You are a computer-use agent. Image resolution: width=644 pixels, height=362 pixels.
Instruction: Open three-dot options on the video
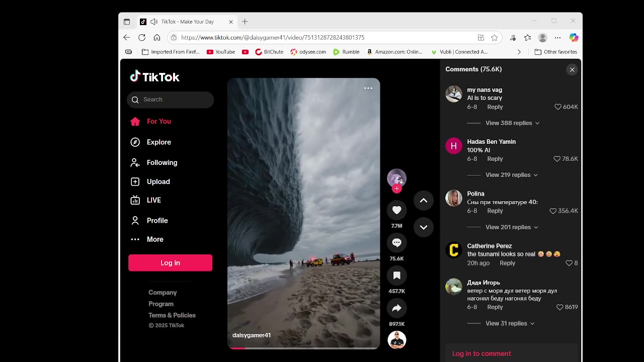pos(368,88)
